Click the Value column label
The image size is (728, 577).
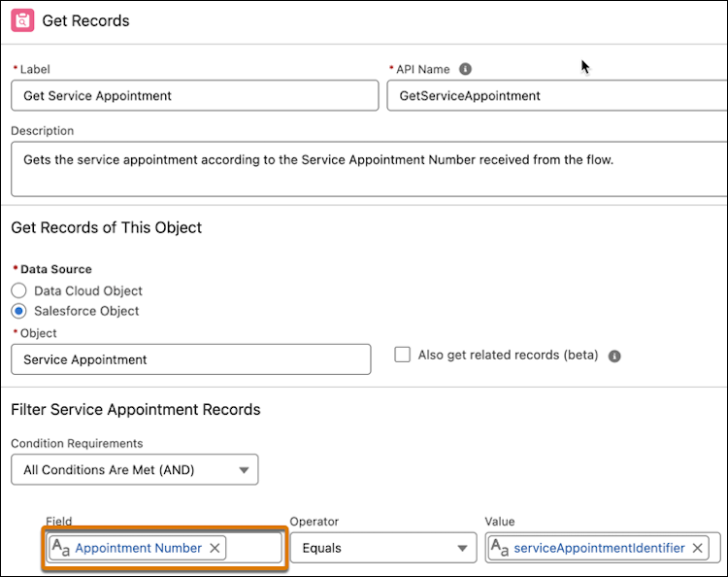tap(500, 522)
